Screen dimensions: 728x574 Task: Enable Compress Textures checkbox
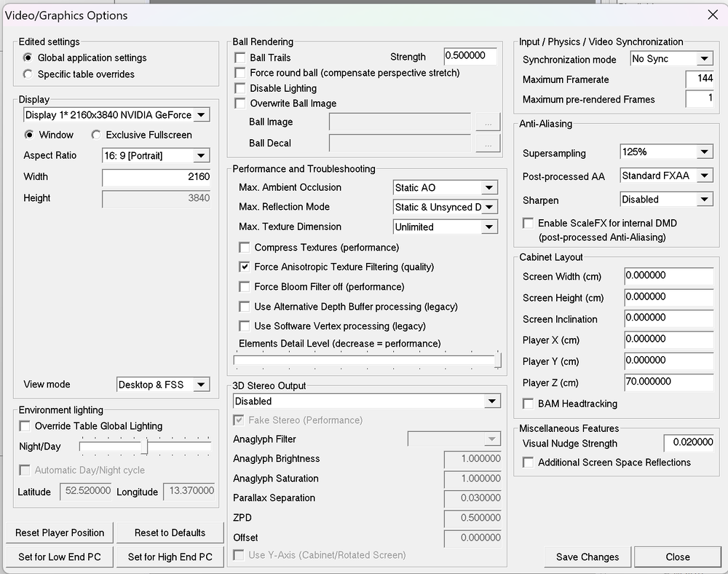coord(244,248)
